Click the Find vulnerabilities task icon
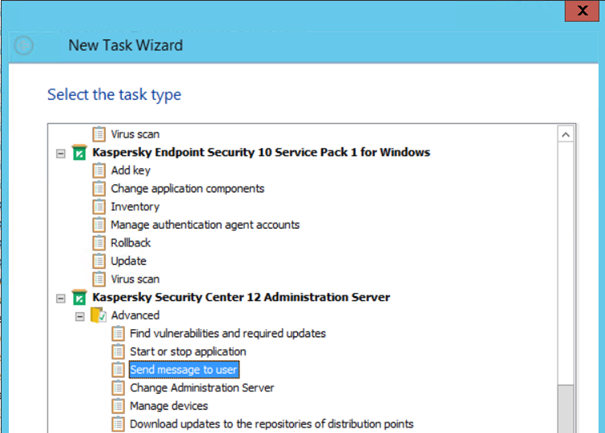Image resolution: width=605 pixels, height=433 pixels. [118, 334]
